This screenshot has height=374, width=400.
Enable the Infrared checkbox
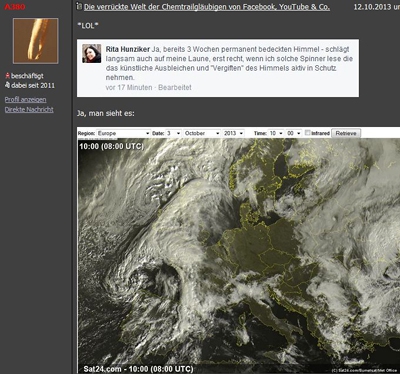308,133
